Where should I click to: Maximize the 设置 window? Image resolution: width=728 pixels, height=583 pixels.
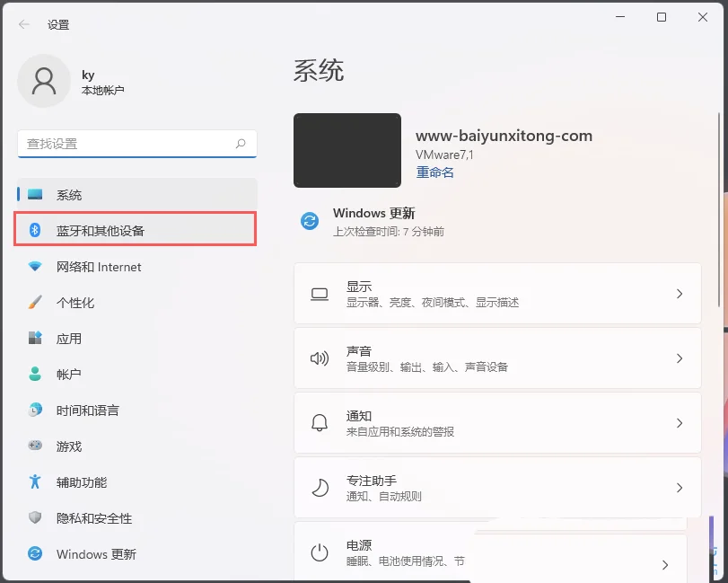pyautogui.click(x=662, y=17)
